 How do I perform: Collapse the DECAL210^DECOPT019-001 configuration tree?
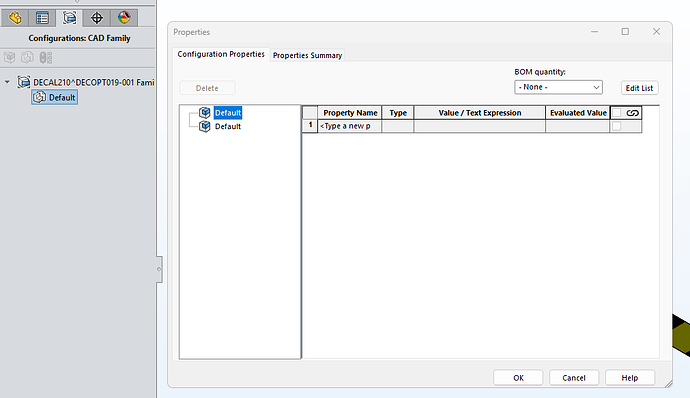7,82
